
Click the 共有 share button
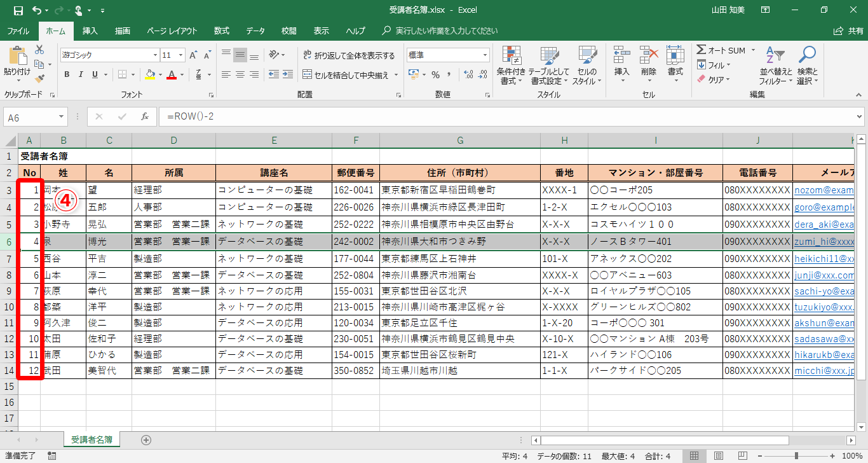849,31
